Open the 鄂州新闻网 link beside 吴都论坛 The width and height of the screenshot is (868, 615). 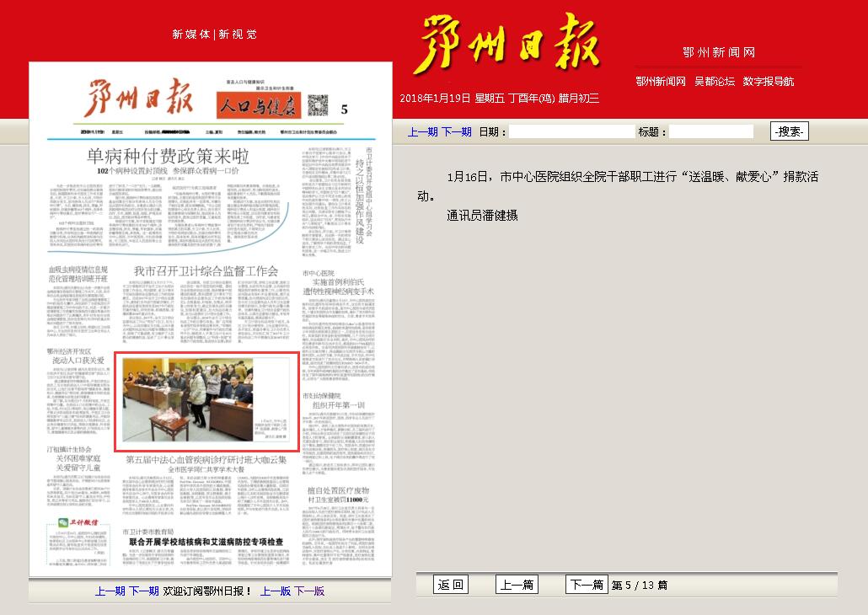click(x=661, y=82)
